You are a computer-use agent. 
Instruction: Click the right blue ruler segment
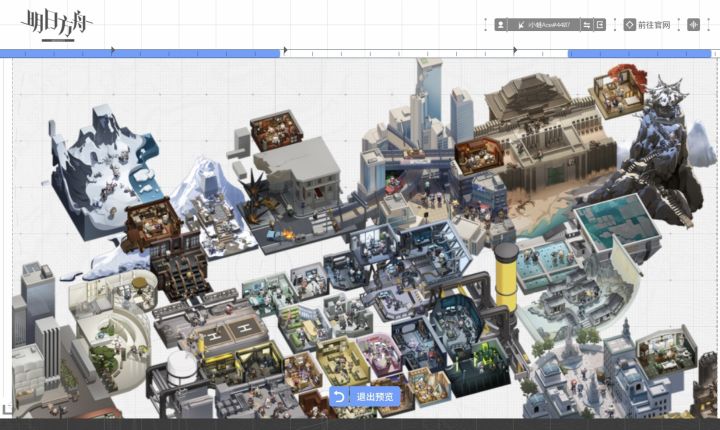point(639,54)
